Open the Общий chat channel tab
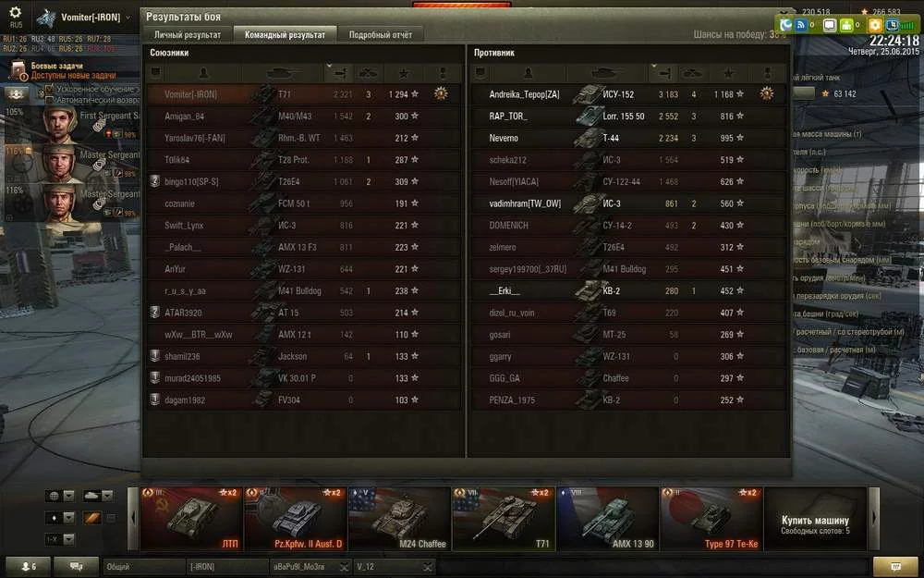 coord(144,567)
